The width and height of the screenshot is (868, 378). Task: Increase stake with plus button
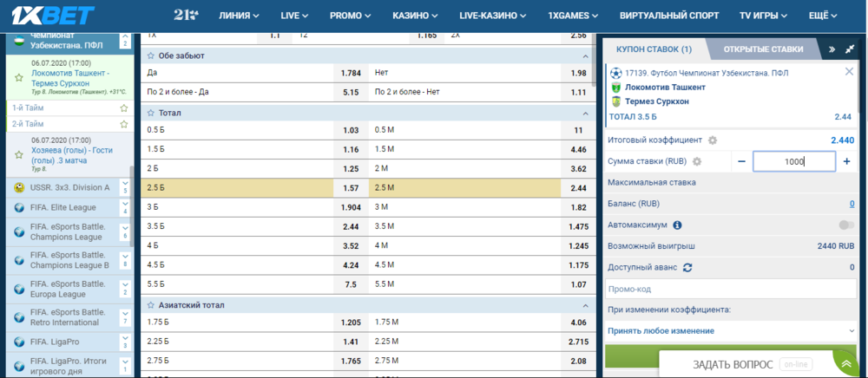[x=846, y=161]
